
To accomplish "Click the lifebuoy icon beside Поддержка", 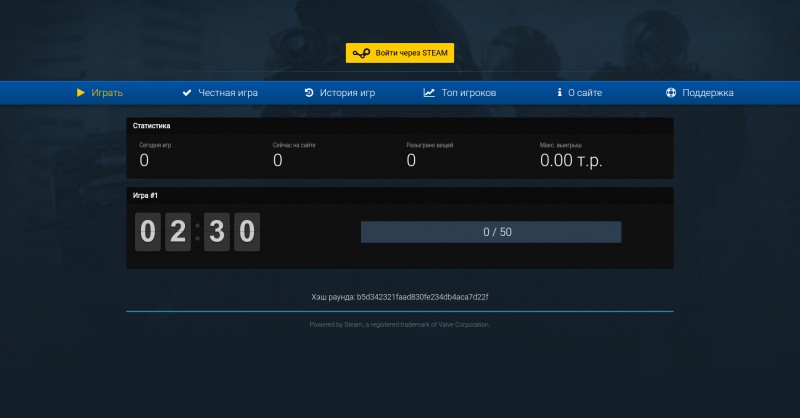I will pyautogui.click(x=671, y=92).
